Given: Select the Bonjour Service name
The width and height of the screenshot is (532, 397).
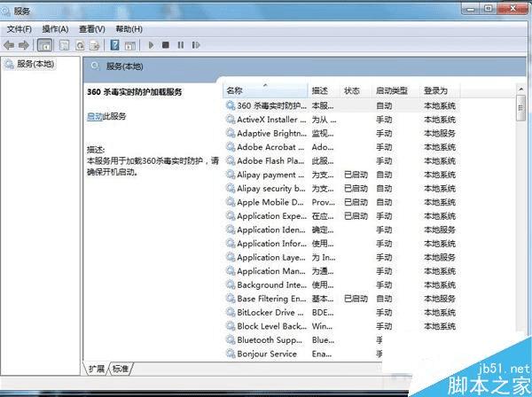Looking at the screenshot, I should coord(267,354).
